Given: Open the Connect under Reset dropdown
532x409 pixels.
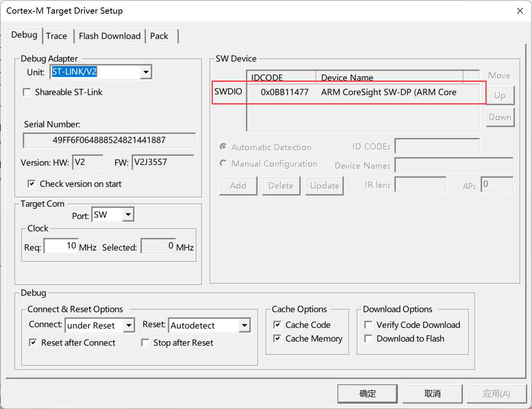Looking at the screenshot, I should 129,325.
